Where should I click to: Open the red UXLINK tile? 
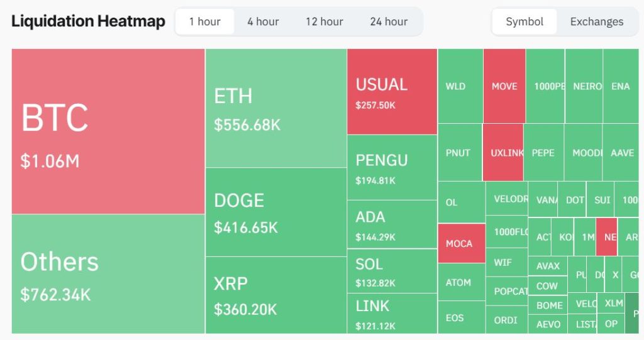pos(503,153)
